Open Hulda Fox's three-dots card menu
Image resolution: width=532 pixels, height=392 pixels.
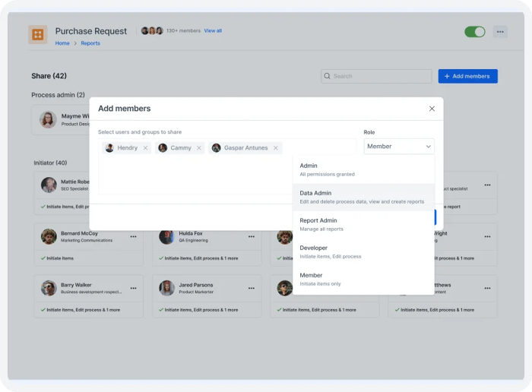(252, 237)
